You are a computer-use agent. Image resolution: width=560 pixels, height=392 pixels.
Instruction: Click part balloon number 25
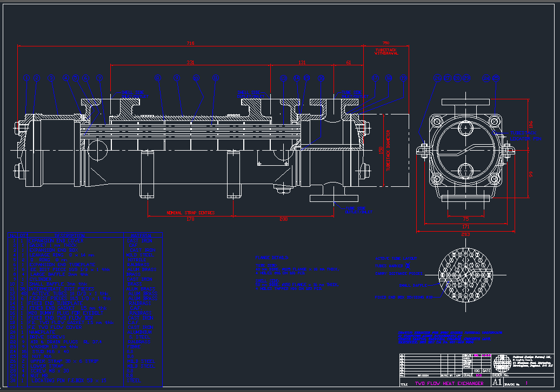(x=495, y=78)
